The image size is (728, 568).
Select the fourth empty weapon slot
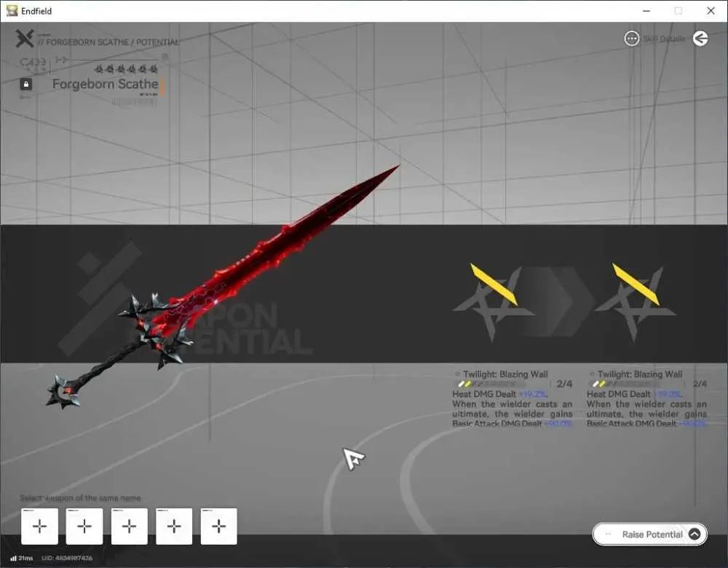[x=174, y=526]
